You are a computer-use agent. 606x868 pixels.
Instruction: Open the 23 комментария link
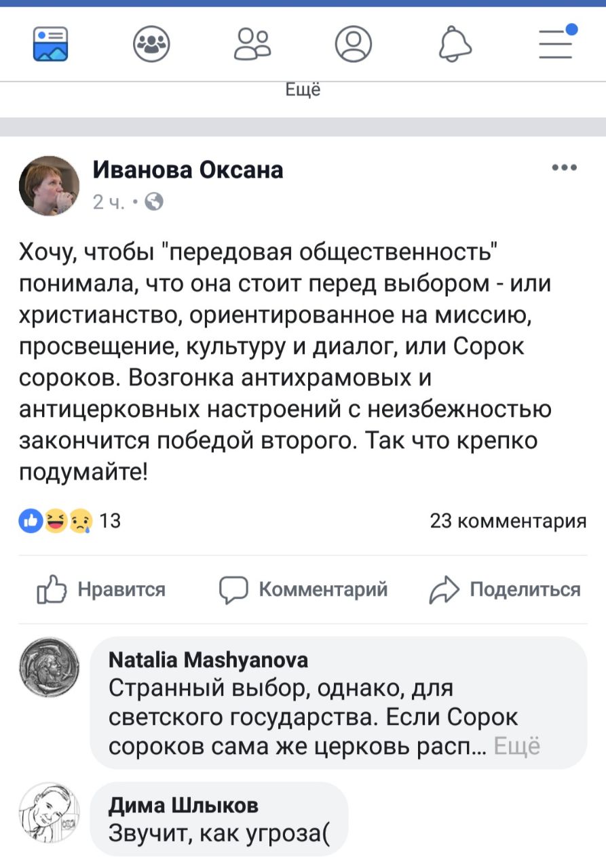[x=508, y=521]
